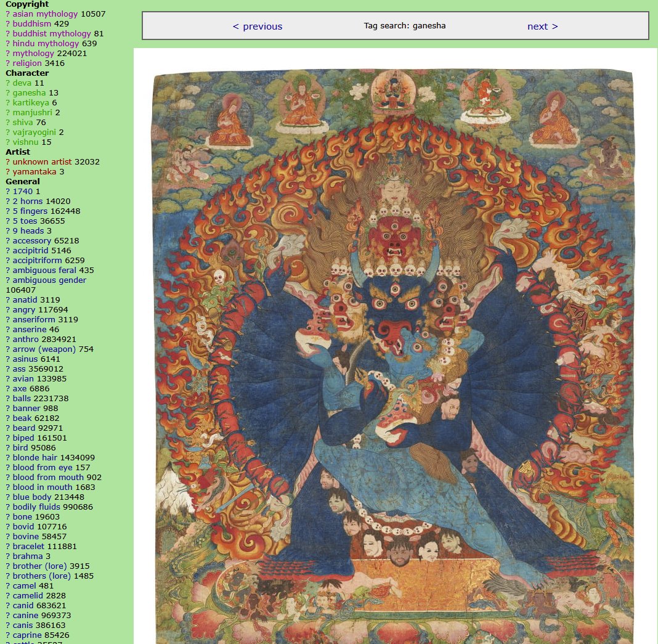Image resolution: width=658 pixels, height=644 pixels.
Task: Open the beak tag link
Action: 22,418
